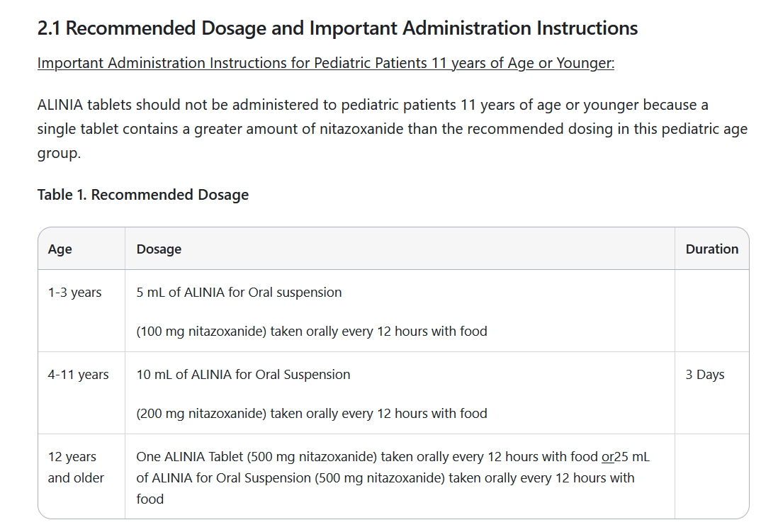Select the Dosage column header
Viewport: 778px width, 532px height.
(x=159, y=249)
